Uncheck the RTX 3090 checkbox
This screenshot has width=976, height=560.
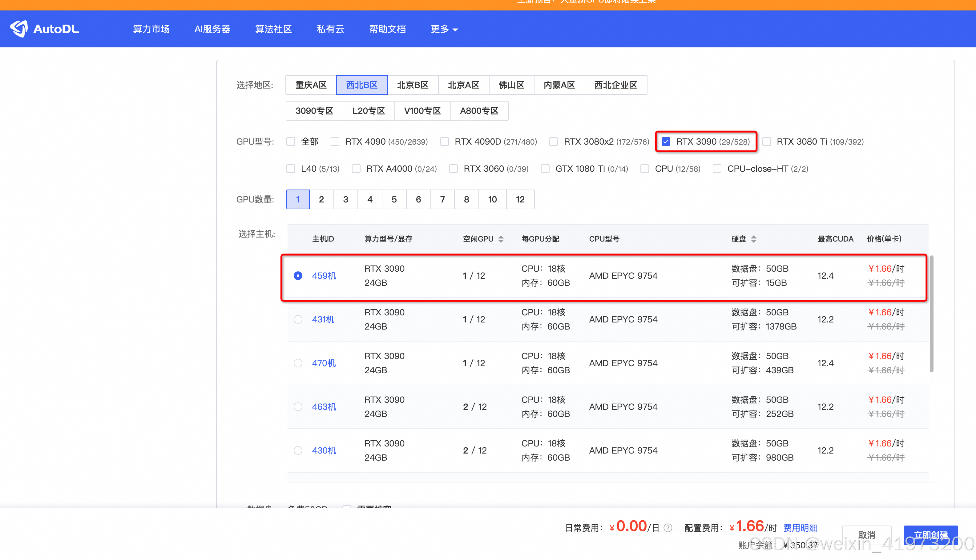point(666,142)
